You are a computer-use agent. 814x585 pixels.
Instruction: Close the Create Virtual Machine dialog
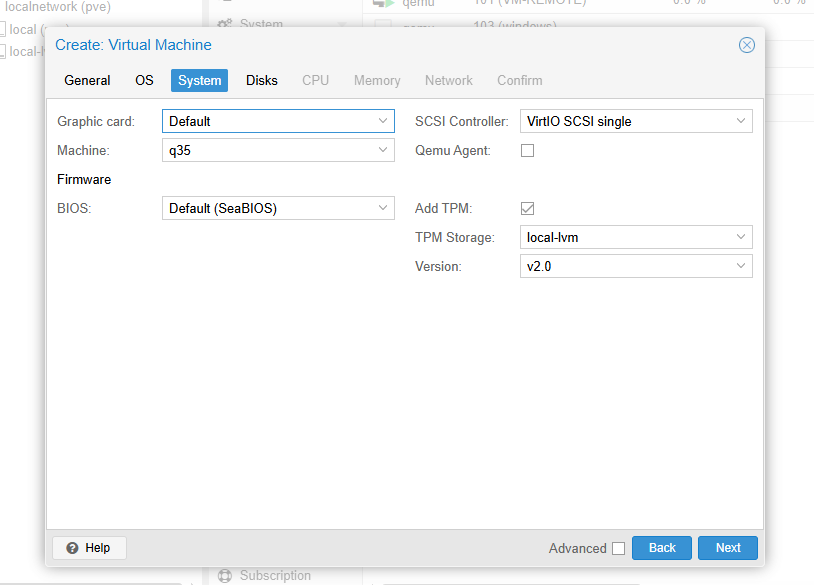point(746,45)
